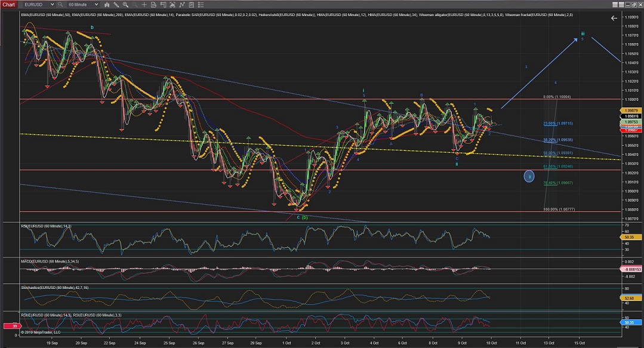Open the chart properties list icon
644x348 pixels.
201,5
